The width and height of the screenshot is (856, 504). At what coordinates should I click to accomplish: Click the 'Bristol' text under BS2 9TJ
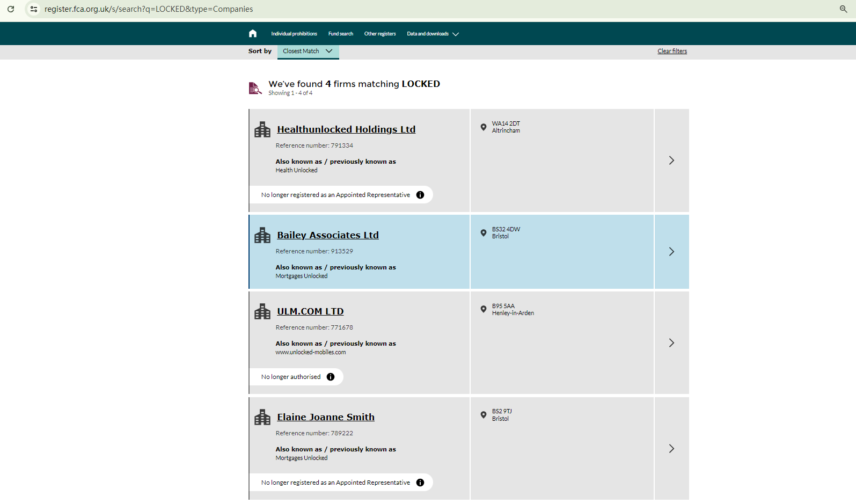pyautogui.click(x=500, y=419)
